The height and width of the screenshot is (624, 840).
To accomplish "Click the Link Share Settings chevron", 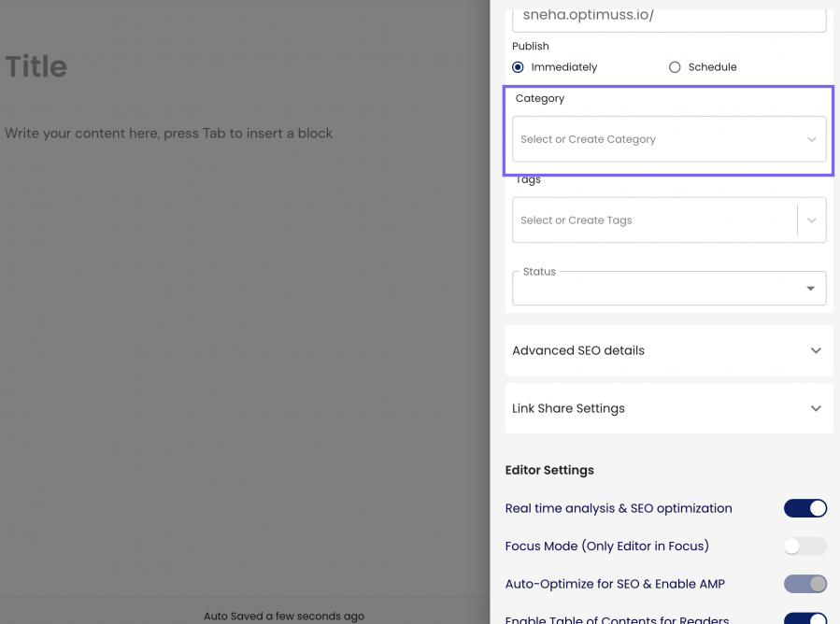I will click(x=816, y=409).
